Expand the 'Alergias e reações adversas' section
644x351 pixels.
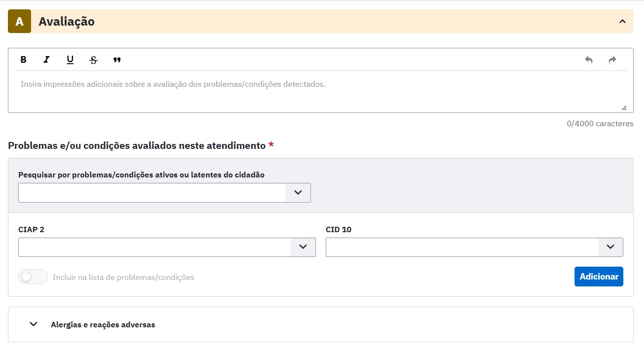click(34, 324)
